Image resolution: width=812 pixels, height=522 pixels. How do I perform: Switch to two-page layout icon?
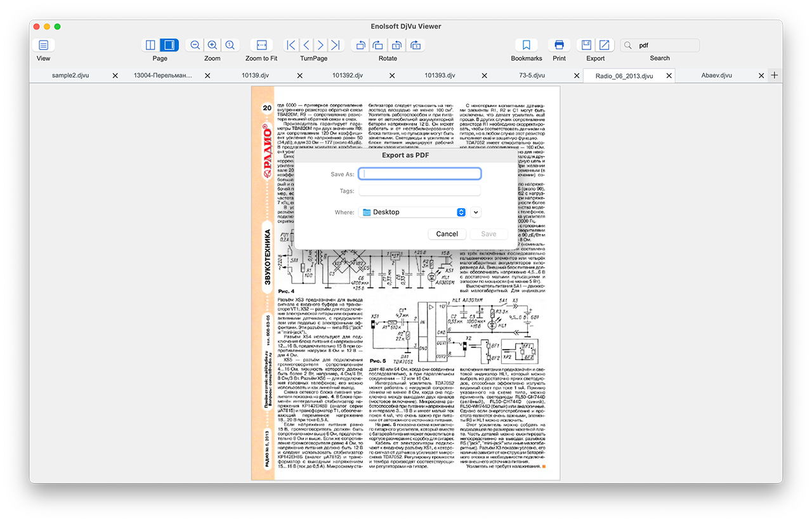150,45
